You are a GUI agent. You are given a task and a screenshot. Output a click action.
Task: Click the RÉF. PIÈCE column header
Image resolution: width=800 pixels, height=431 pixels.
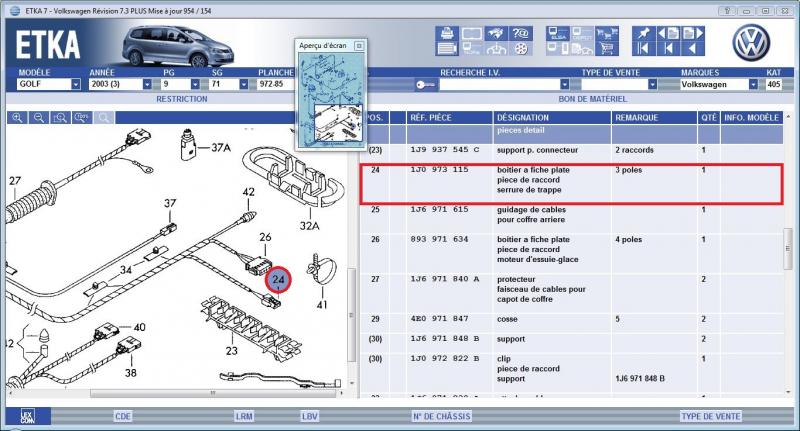[449, 118]
